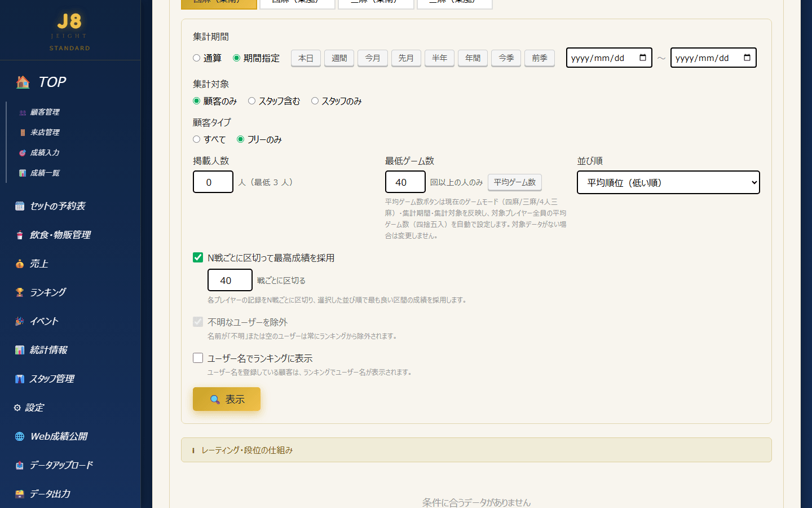Click the スタッフ管理 icon

pos(20,379)
